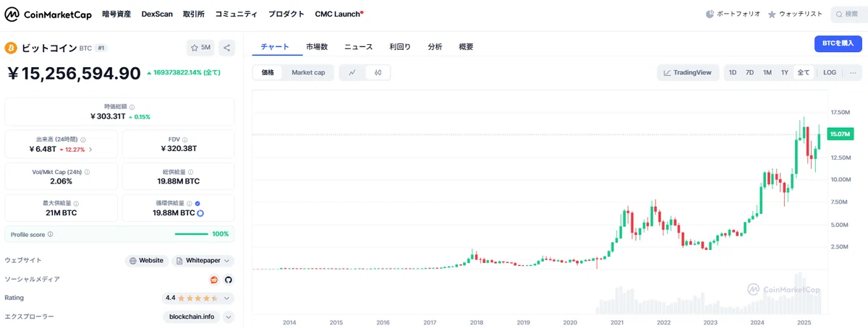Open the 暗号資産 header menu
Screen dimensions: 868x328
pos(116,14)
